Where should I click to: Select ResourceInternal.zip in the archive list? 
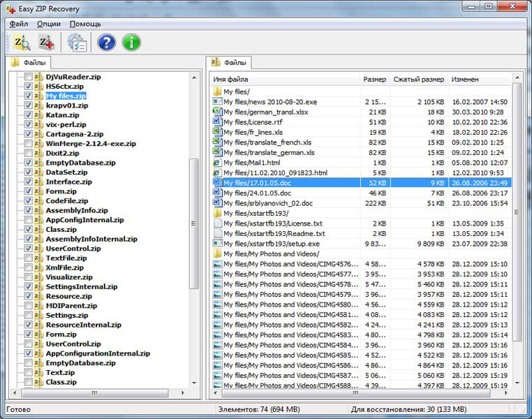(x=84, y=325)
